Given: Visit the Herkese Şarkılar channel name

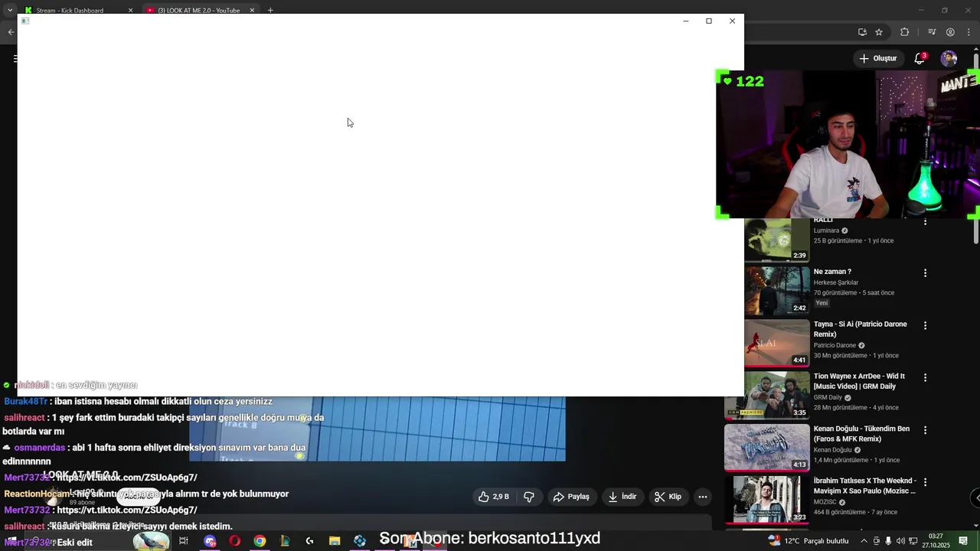Looking at the screenshot, I should pos(836,282).
